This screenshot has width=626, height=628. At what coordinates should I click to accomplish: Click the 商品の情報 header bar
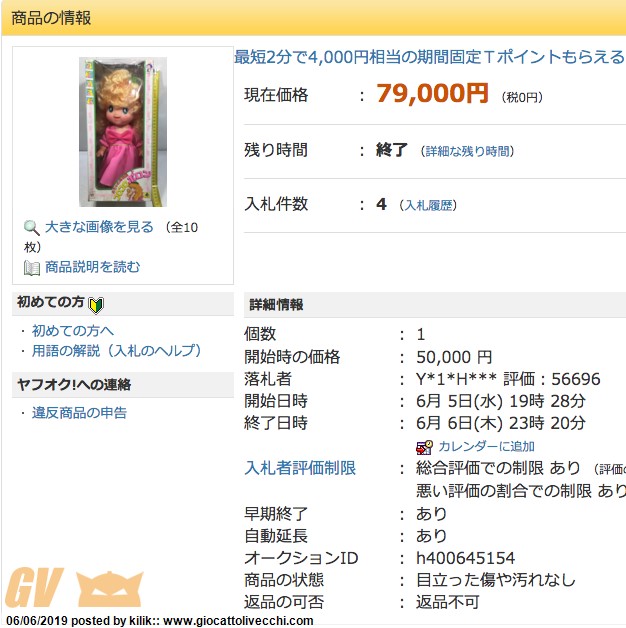(x=314, y=18)
